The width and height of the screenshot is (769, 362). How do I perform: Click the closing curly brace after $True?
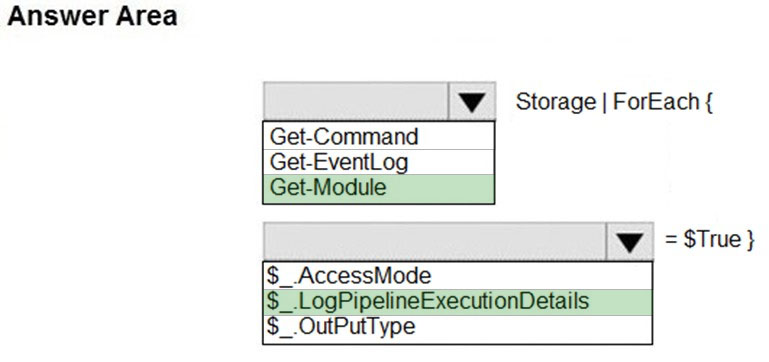tap(750, 240)
